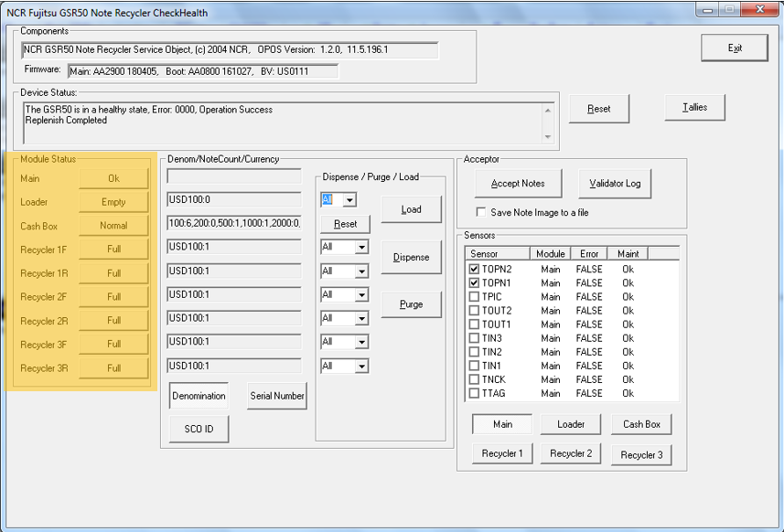The height and width of the screenshot is (532, 784).
Task: Open the Tallies dialog
Action: [x=694, y=107]
